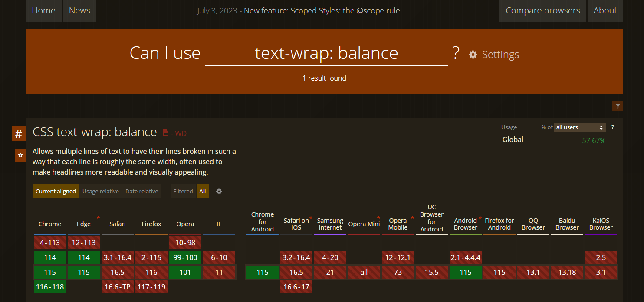Click the usage help question mark
The width and height of the screenshot is (644, 302).
click(613, 127)
